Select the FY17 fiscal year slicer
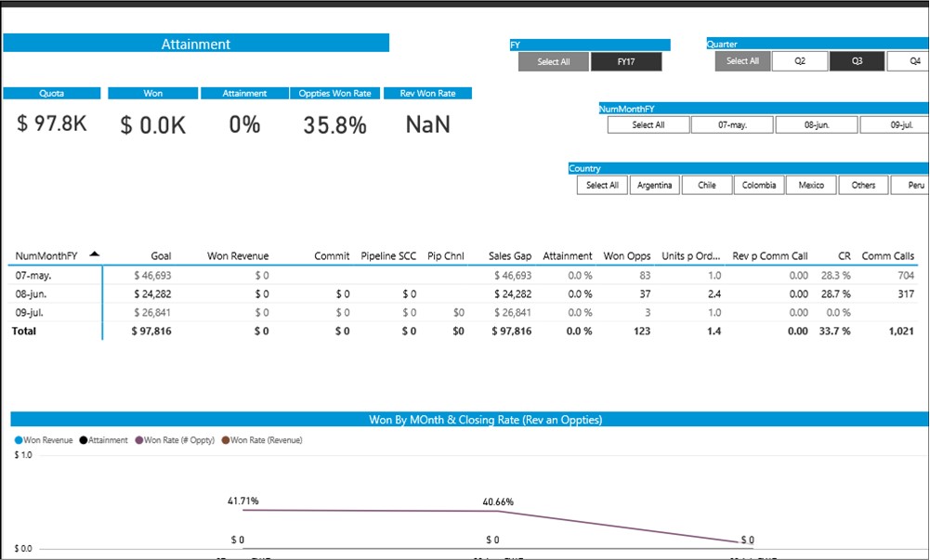 click(626, 61)
